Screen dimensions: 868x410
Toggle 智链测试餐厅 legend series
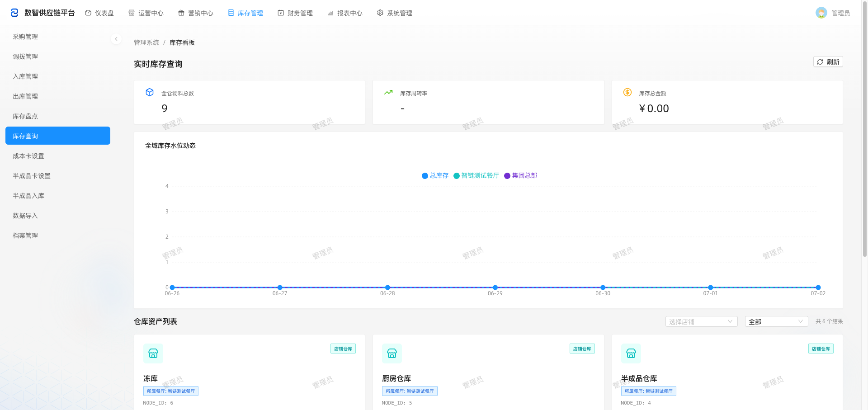pyautogui.click(x=476, y=175)
